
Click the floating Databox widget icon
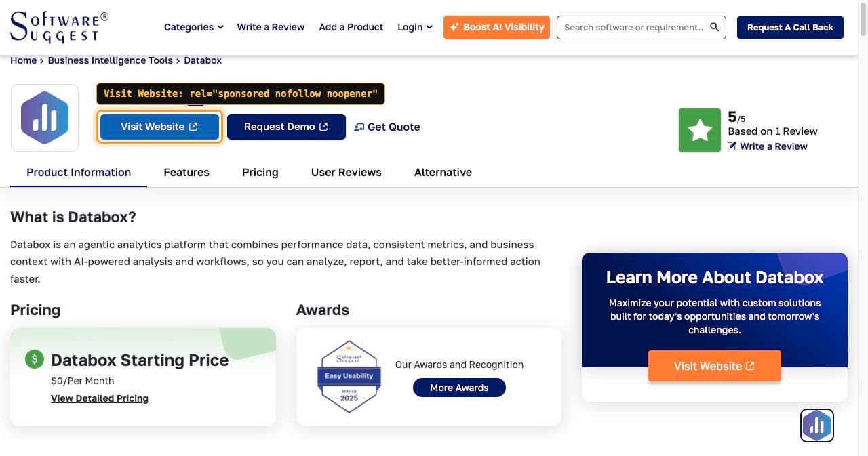click(816, 426)
